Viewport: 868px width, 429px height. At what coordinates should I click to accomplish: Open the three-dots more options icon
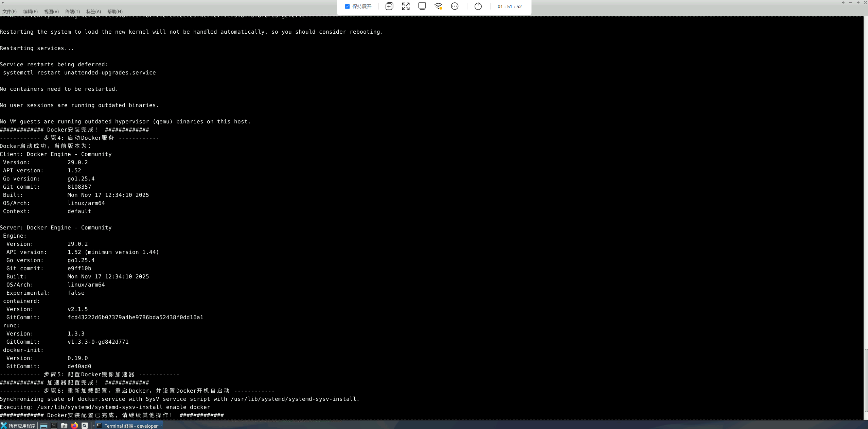455,6
